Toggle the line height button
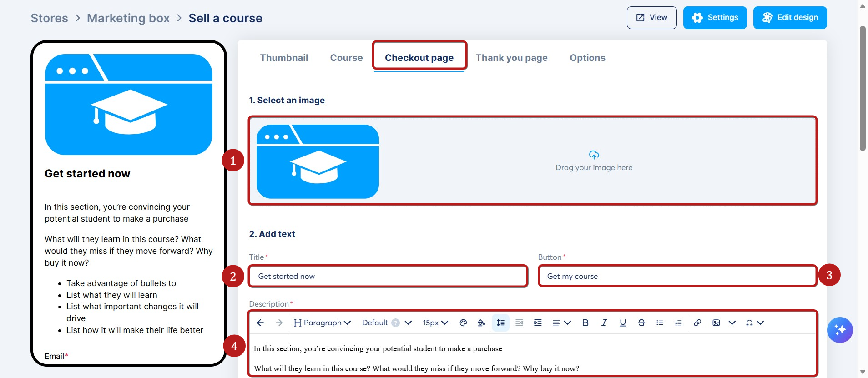Image resolution: width=868 pixels, height=378 pixels. 500,323
